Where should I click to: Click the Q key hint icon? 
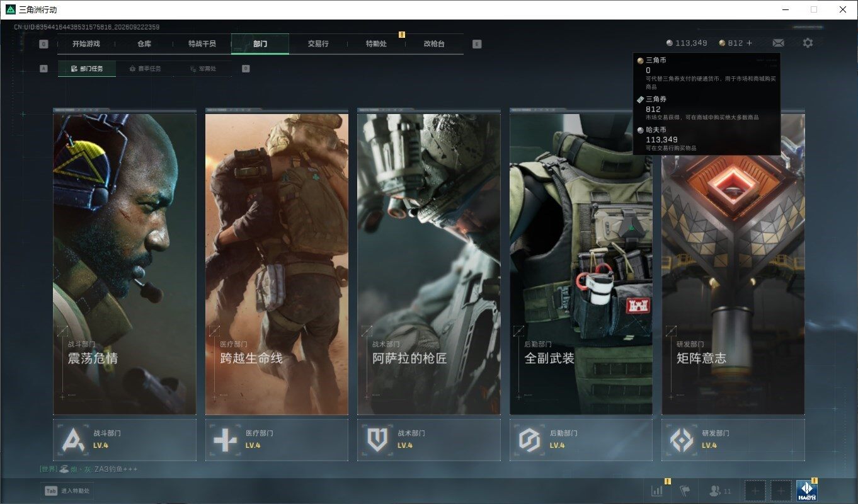[43, 44]
